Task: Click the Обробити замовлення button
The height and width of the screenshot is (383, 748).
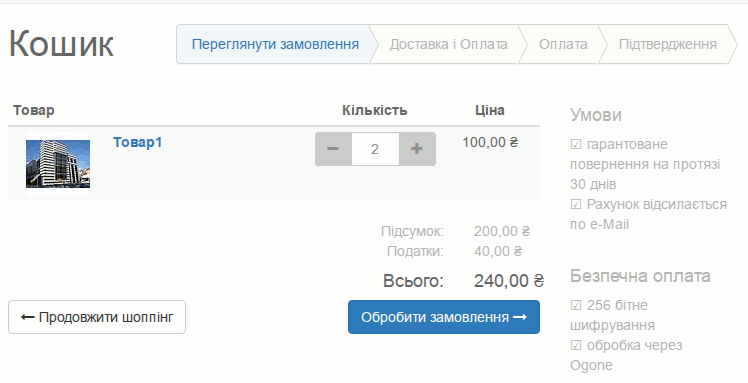Action: [x=444, y=317]
